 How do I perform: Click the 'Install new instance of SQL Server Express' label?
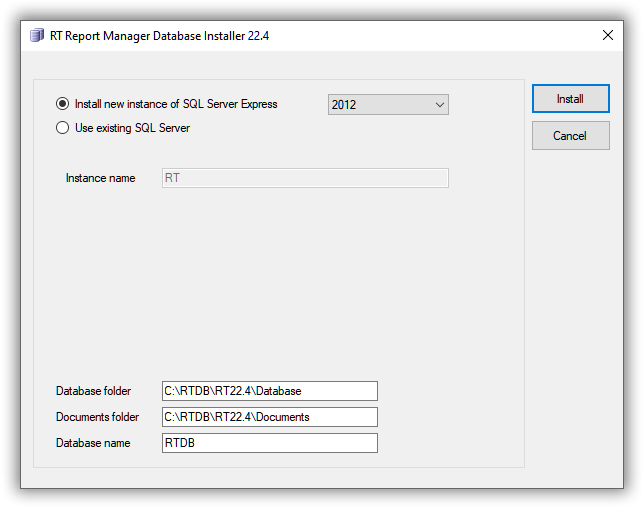pyautogui.click(x=176, y=104)
